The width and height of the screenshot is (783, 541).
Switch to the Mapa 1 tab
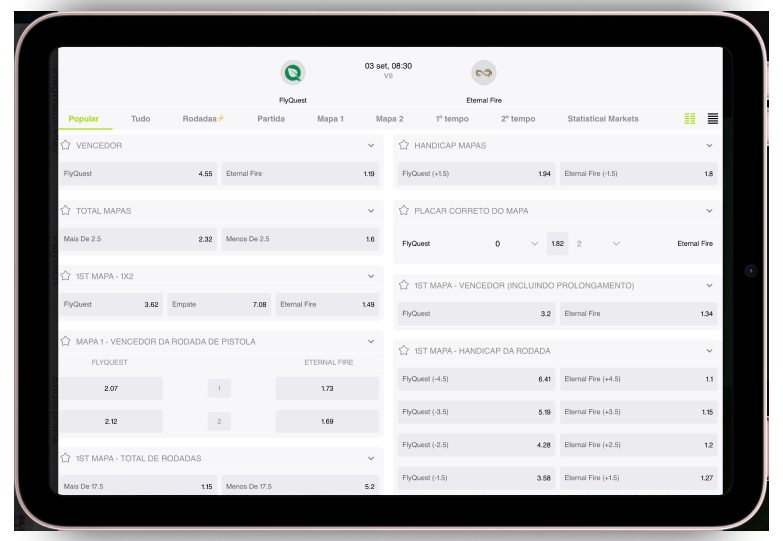[x=330, y=119]
